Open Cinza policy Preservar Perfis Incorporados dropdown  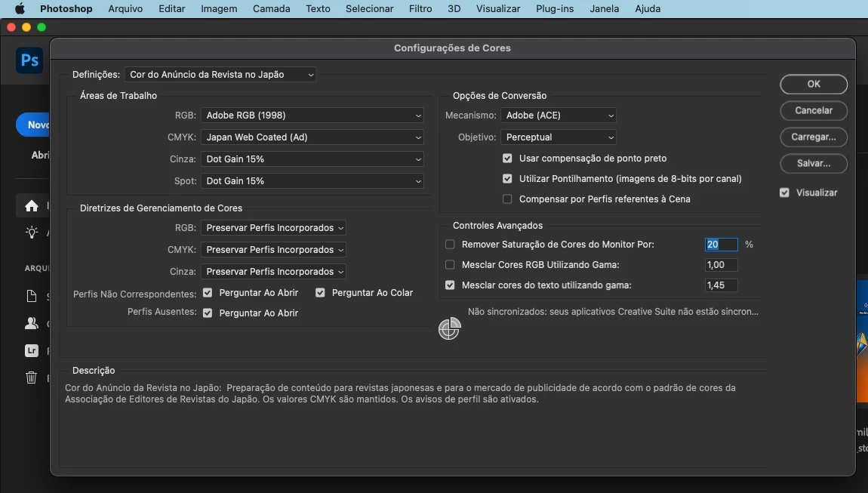point(273,272)
